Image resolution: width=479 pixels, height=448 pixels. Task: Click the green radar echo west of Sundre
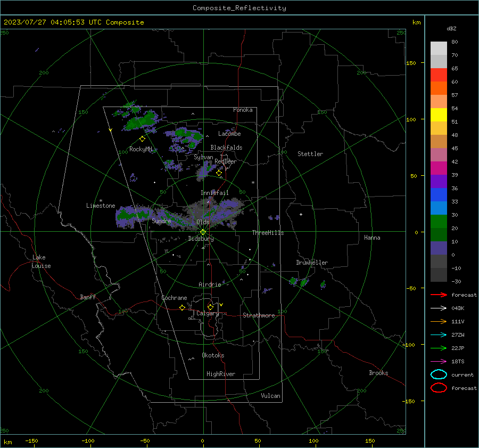[133, 216]
